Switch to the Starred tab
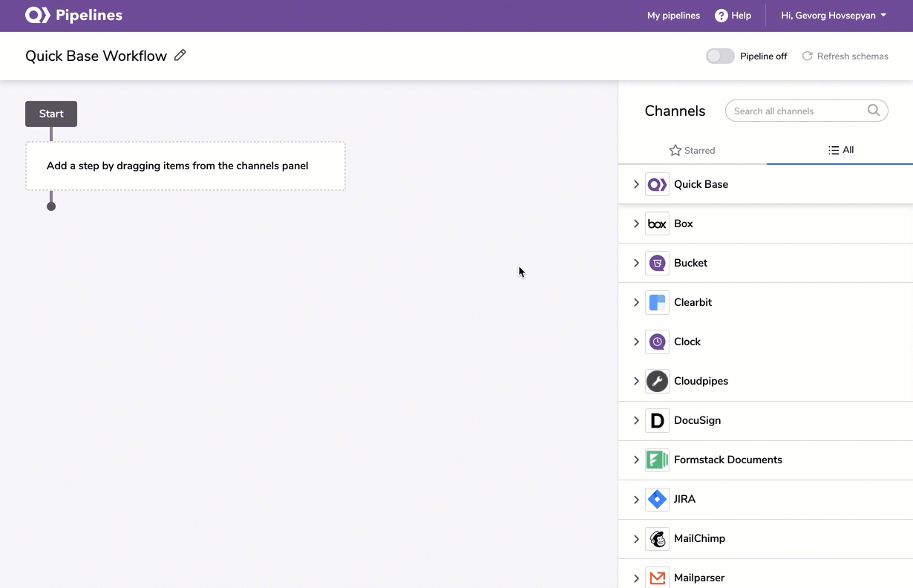This screenshot has height=588, width=913. click(692, 150)
